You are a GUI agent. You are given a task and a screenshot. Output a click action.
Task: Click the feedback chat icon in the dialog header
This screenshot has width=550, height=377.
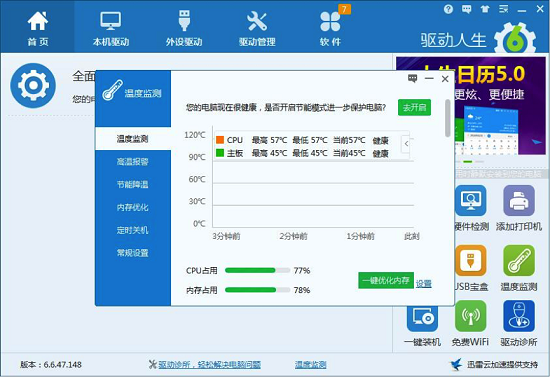[x=413, y=79]
